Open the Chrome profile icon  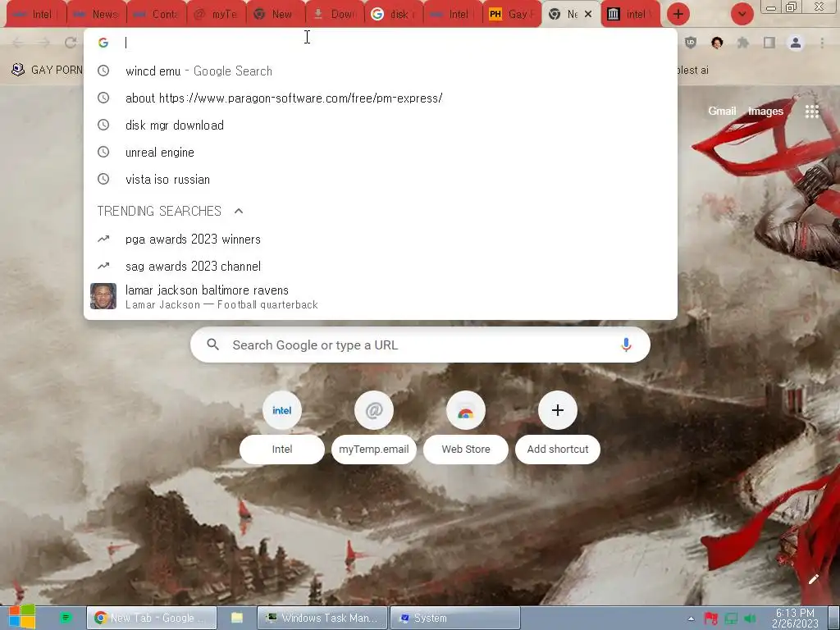(796, 43)
